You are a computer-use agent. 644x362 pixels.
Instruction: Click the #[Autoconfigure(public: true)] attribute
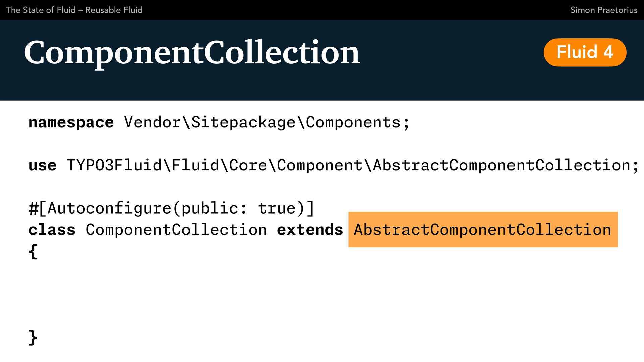point(171,208)
